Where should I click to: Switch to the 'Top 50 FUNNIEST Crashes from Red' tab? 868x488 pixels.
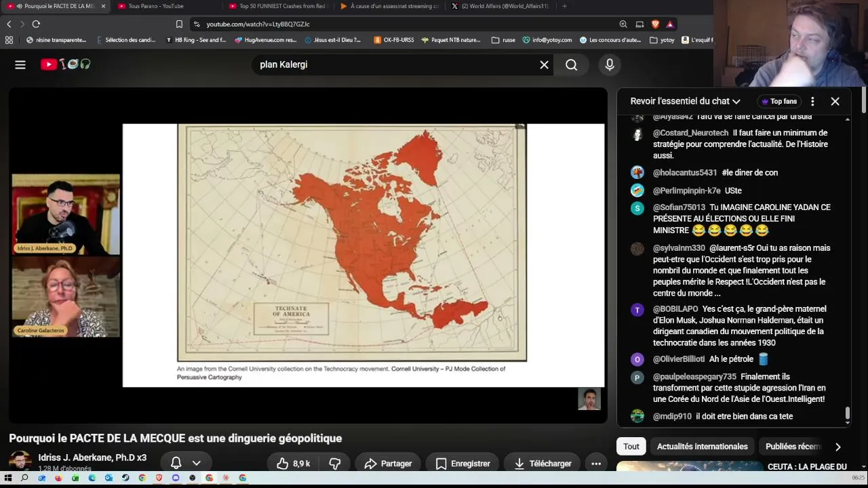click(x=278, y=6)
